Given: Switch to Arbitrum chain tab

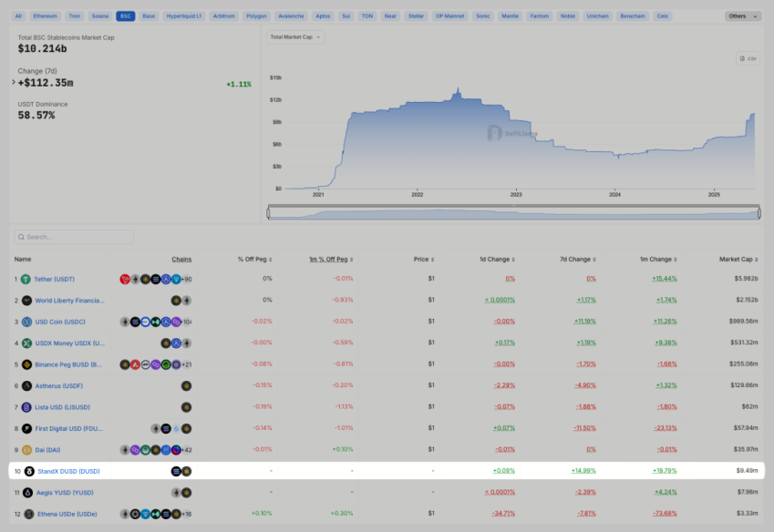Looking at the screenshot, I should 223,16.
